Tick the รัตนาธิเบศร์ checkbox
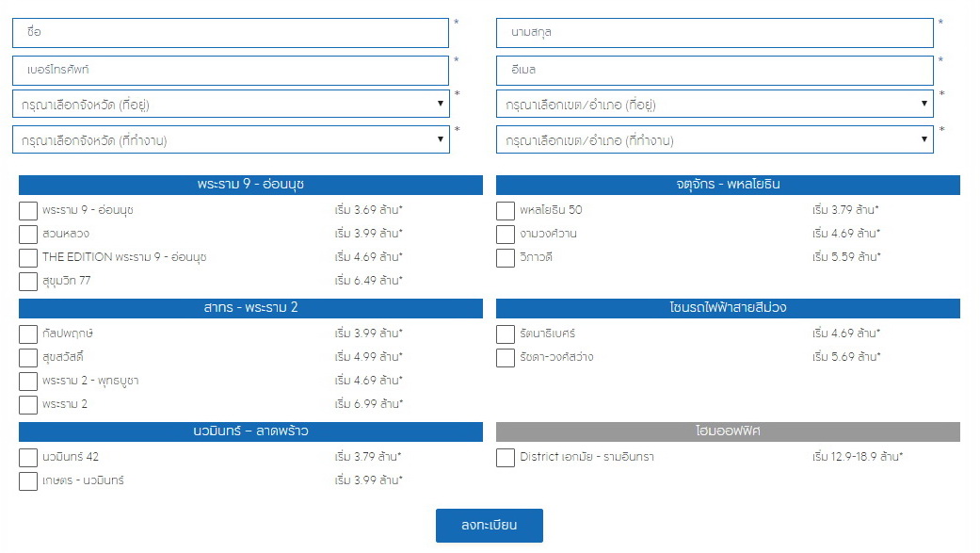Image resolution: width=980 pixels, height=553 pixels. (506, 334)
